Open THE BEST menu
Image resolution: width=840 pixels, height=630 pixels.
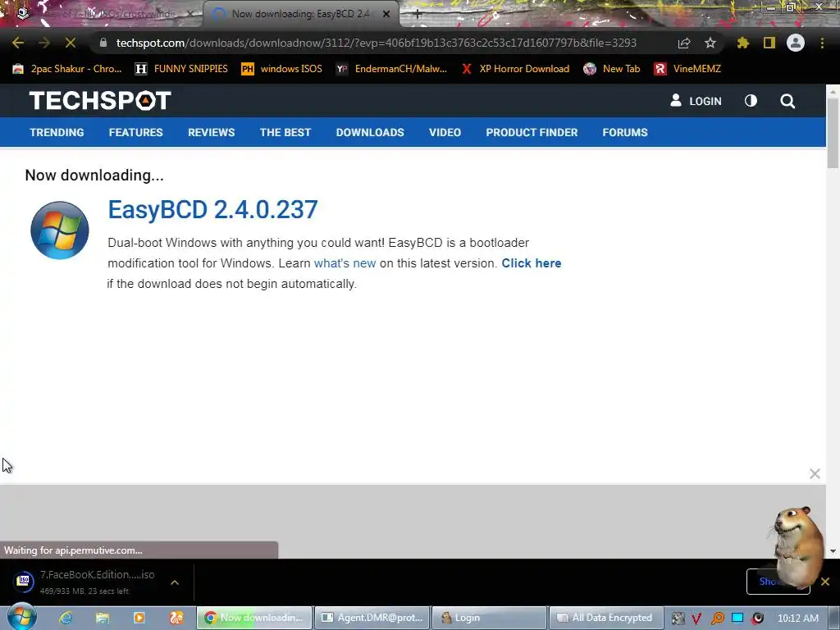click(x=285, y=132)
